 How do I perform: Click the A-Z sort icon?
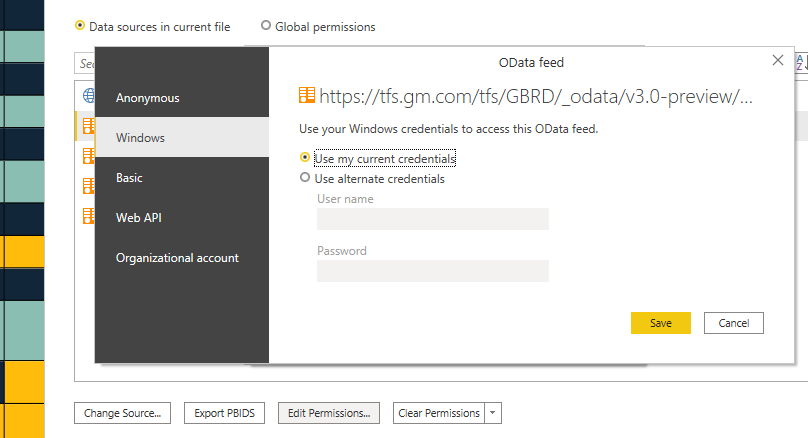coord(801,63)
